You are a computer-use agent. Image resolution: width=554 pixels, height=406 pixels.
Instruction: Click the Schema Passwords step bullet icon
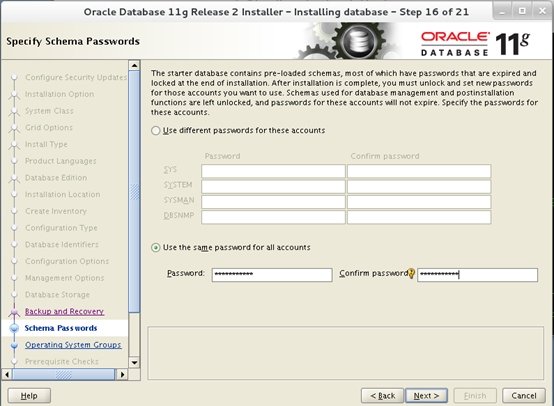[14, 328]
